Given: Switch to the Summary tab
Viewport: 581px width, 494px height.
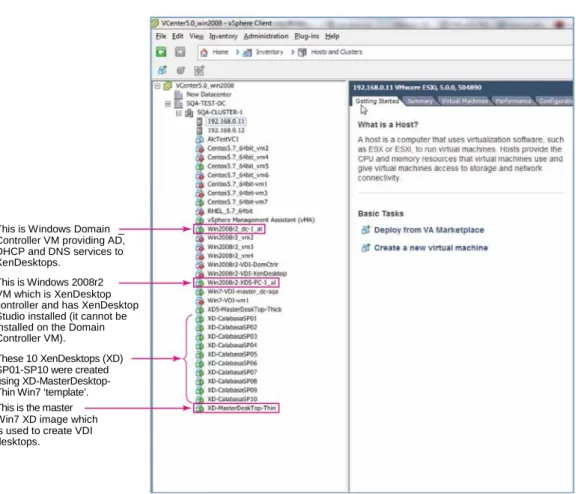Looking at the screenshot, I should click(x=420, y=101).
